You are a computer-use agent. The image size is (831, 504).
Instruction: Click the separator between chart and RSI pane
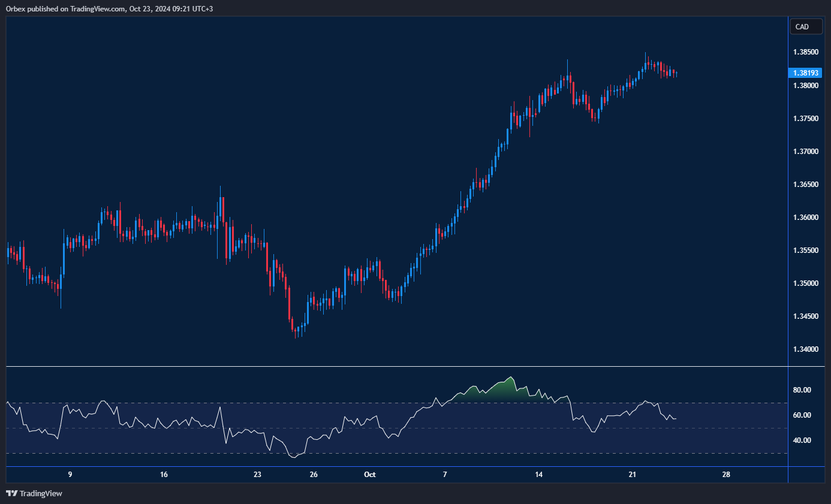pyautogui.click(x=396, y=366)
